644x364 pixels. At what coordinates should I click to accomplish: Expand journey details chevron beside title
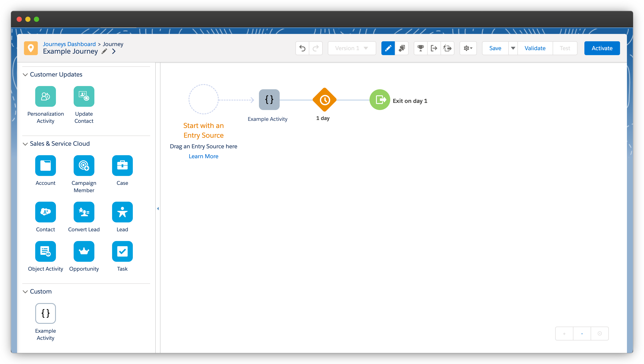click(x=114, y=51)
